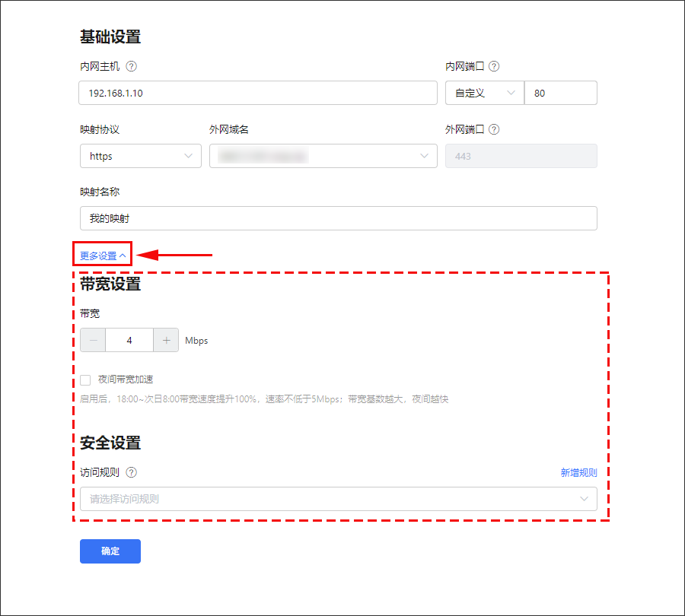
Task: Open the 映射协议 https dropdown
Action: [x=140, y=156]
